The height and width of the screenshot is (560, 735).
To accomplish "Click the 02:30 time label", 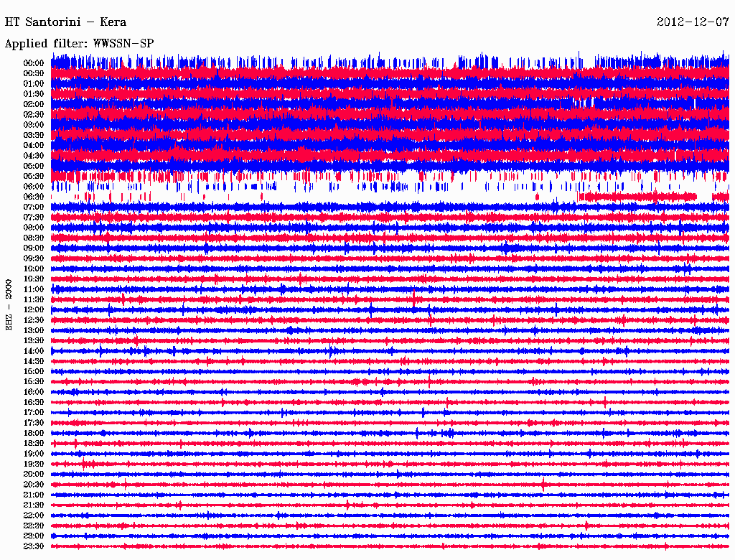I will [34, 115].
